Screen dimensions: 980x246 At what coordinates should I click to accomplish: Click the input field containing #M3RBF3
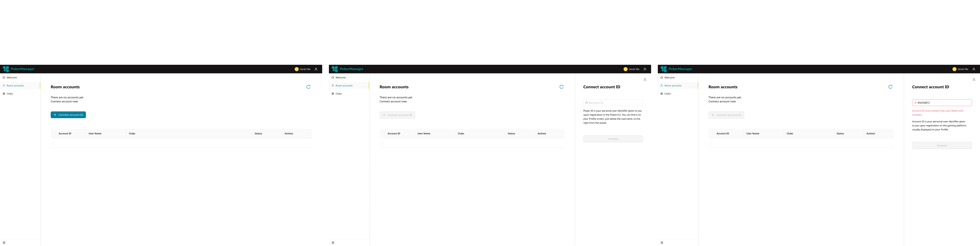942,103
